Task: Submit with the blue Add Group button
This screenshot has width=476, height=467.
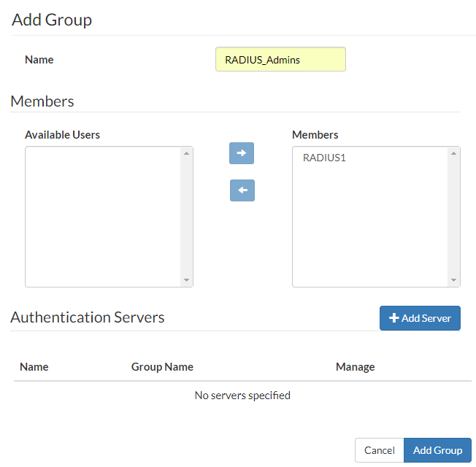Action: 437,450
